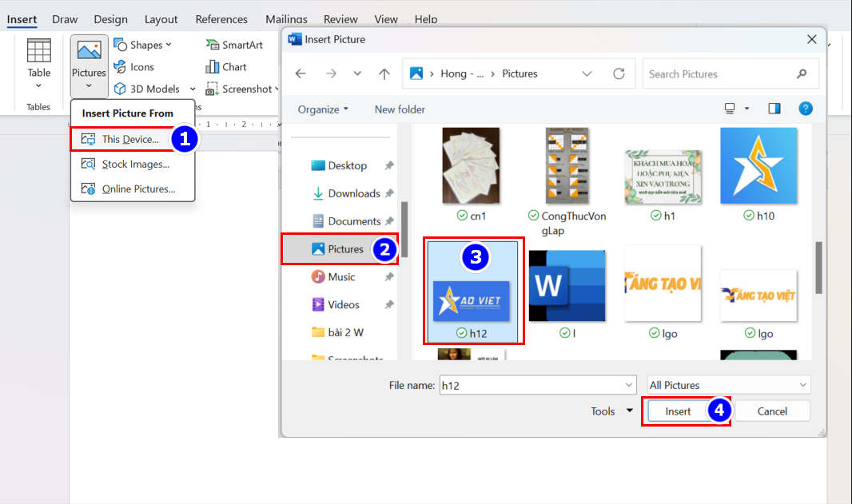Open the Help question mark icon
This screenshot has width=852, height=504.
click(806, 109)
